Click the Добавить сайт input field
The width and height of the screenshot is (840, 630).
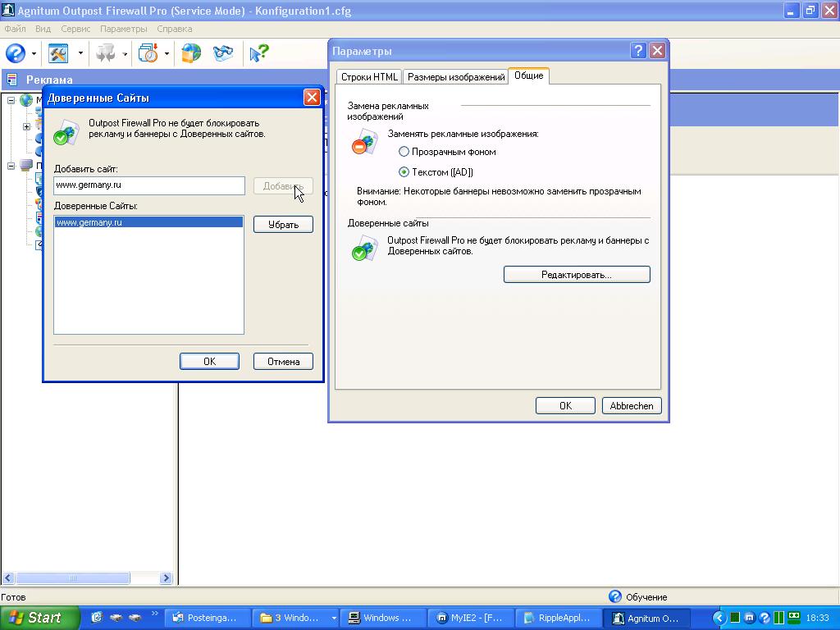pyautogui.click(x=149, y=185)
